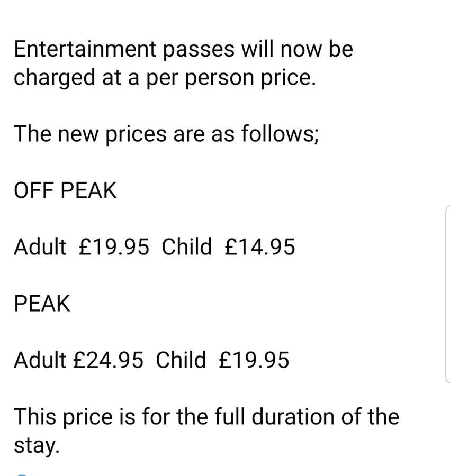This screenshot has height=476, width=450.
Task: Click 'This price is for the full duration' line
Action: 206,417
